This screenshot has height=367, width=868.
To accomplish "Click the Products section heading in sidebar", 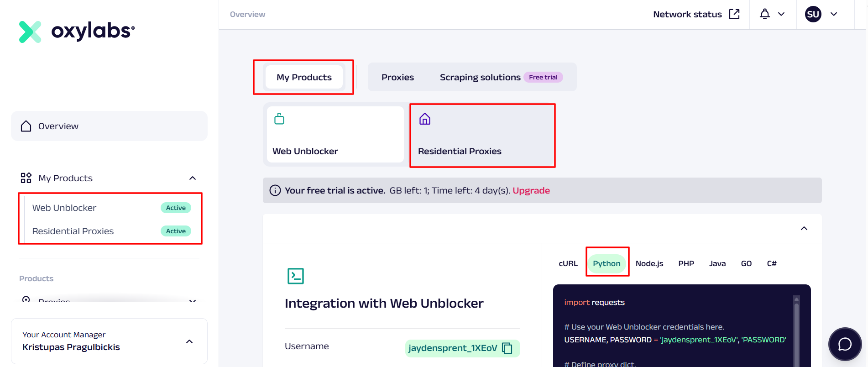I will click(x=36, y=278).
